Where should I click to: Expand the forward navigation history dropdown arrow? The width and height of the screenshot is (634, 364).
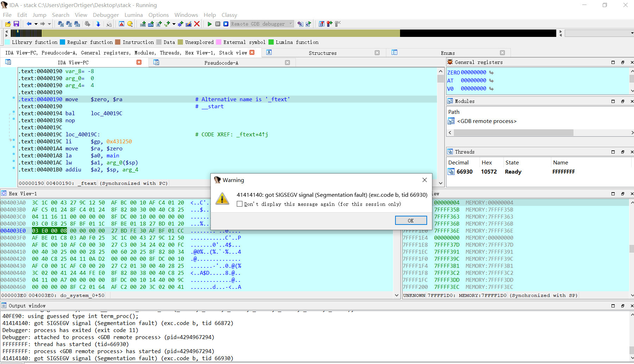[x=49, y=24]
